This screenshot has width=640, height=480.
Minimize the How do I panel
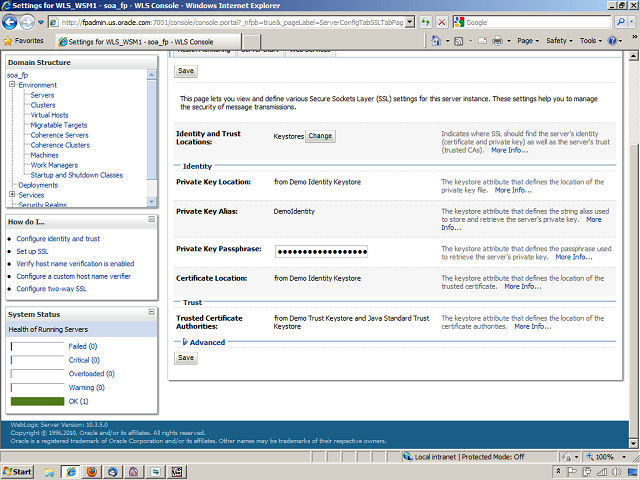click(x=149, y=221)
